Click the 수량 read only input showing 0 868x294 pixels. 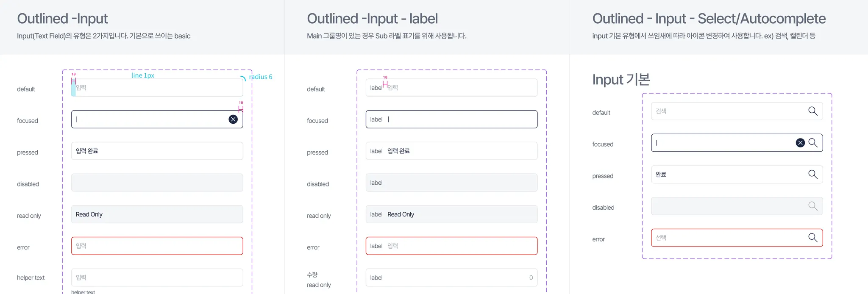[x=451, y=277]
